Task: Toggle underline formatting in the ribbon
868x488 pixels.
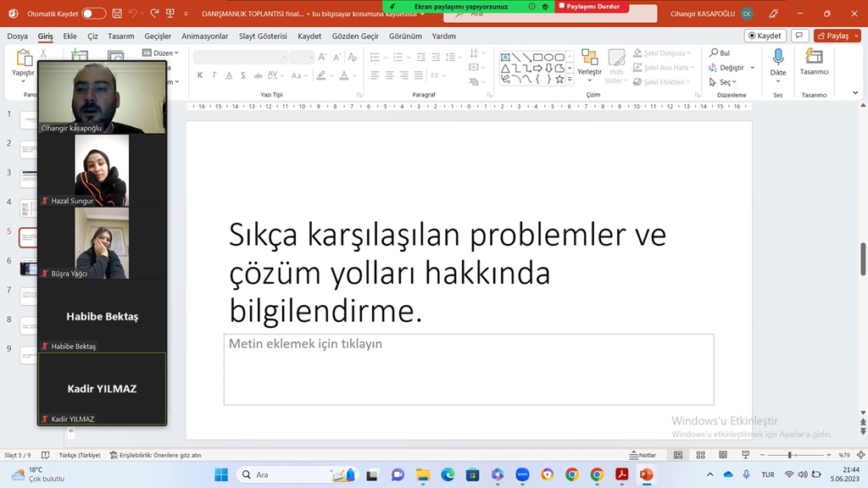Action: 229,75
